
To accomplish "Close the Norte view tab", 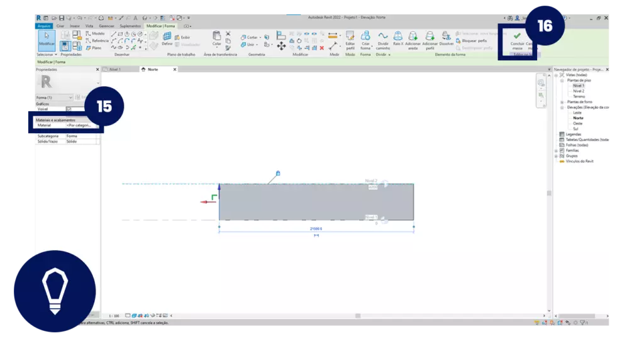I will pos(175,69).
